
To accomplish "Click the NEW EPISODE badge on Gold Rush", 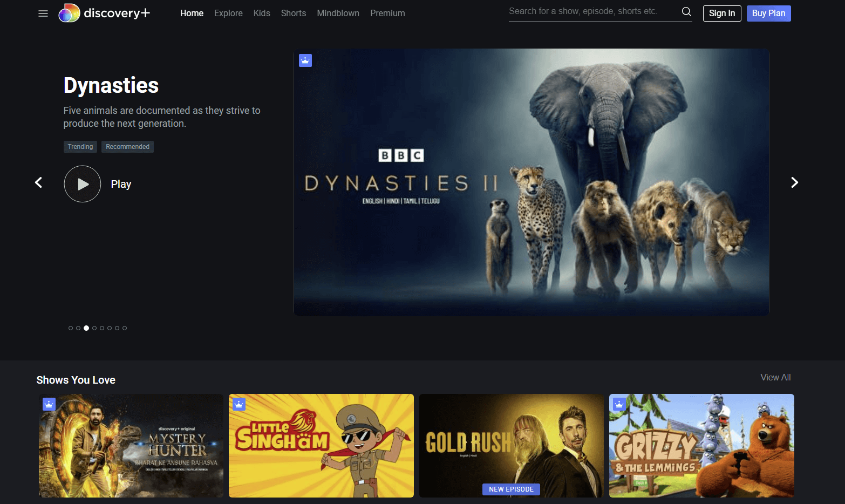I will [511, 489].
